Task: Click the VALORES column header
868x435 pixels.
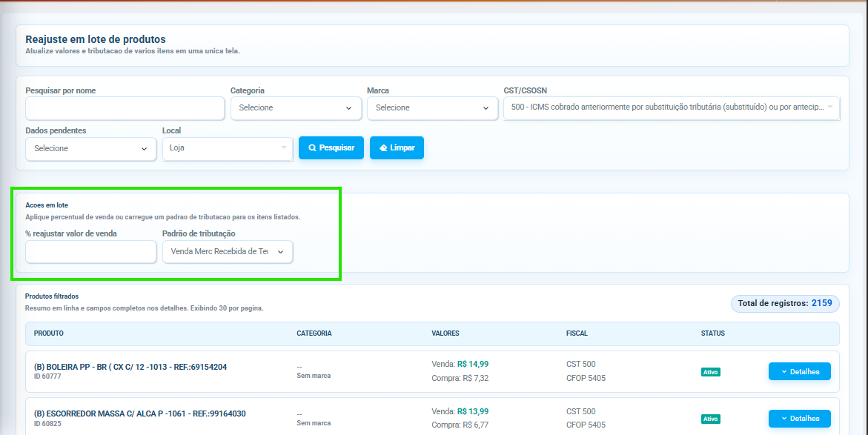Action: point(445,333)
